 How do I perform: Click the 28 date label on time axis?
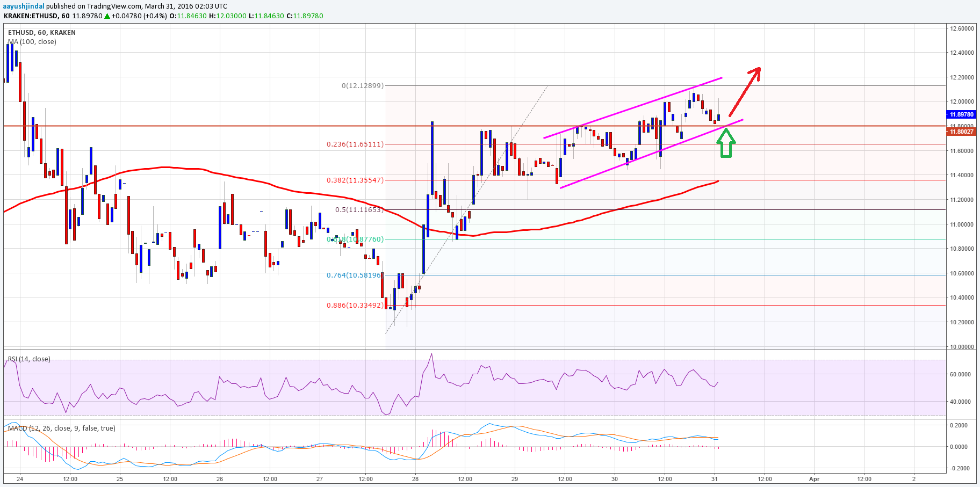[x=415, y=479]
